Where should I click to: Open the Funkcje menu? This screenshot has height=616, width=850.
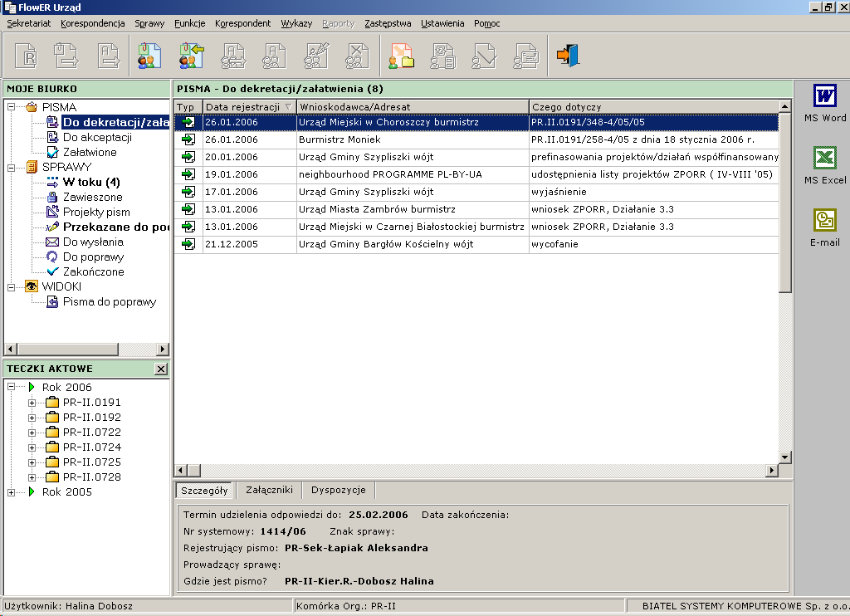click(x=190, y=23)
